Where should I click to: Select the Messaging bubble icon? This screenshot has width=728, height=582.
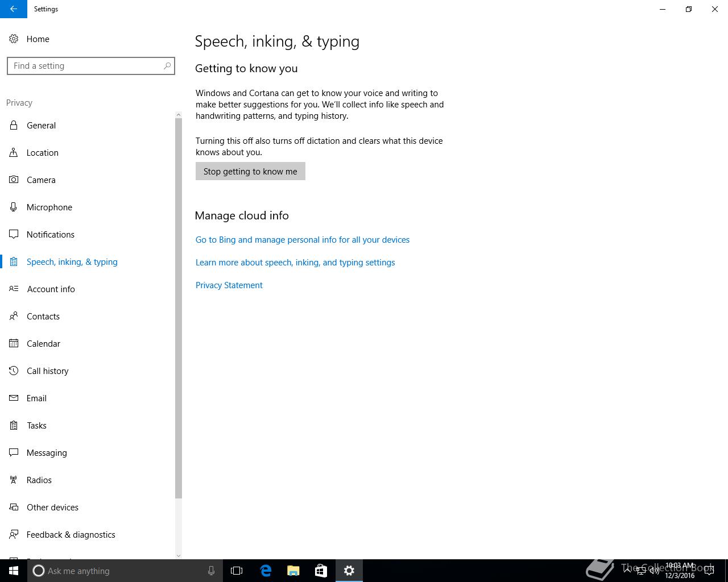click(x=14, y=452)
